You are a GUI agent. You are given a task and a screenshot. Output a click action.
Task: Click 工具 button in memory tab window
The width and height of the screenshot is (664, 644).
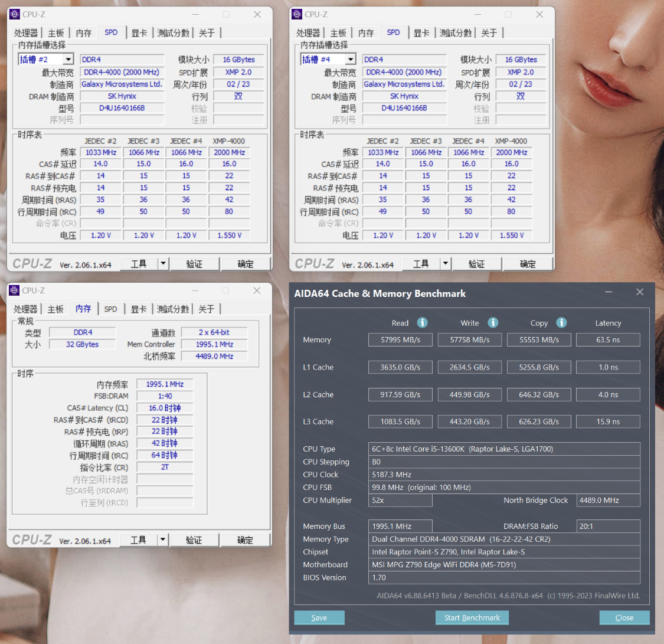(139, 540)
